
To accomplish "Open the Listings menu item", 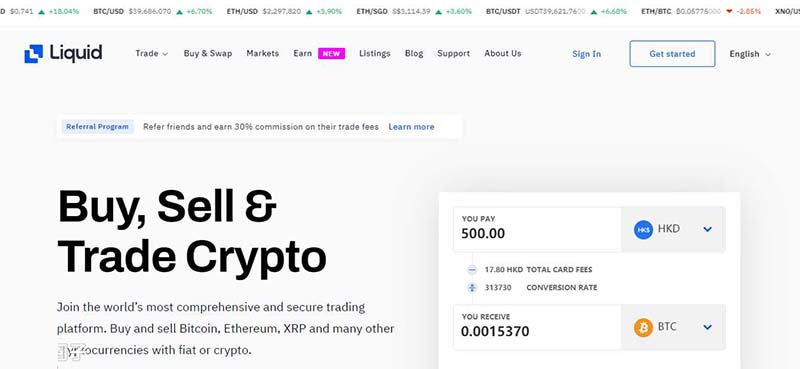I will tap(374, 54).
